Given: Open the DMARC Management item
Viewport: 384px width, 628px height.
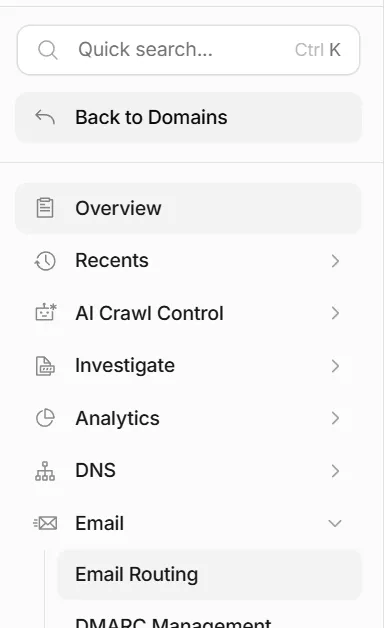Looking at the screenshot, I should [x=173, y=622].
